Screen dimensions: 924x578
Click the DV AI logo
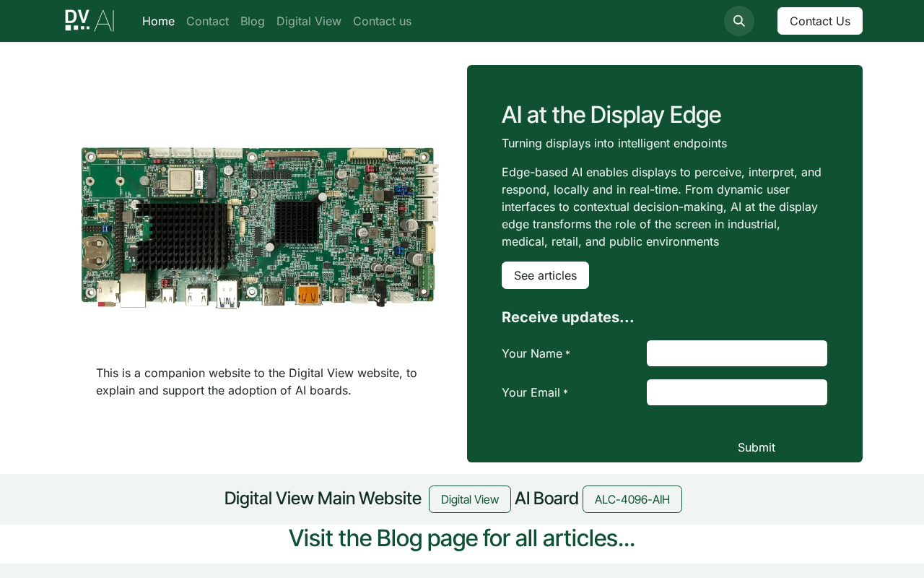(90, 21)
